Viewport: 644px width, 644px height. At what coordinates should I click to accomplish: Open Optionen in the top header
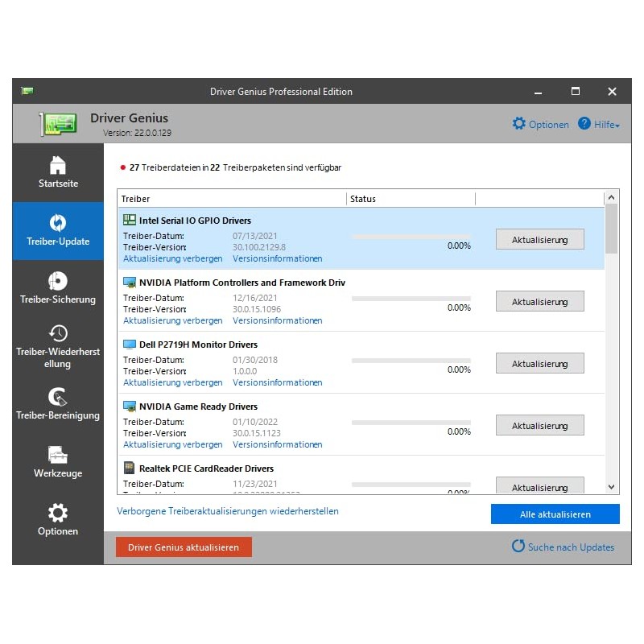[x=540, y=125]
